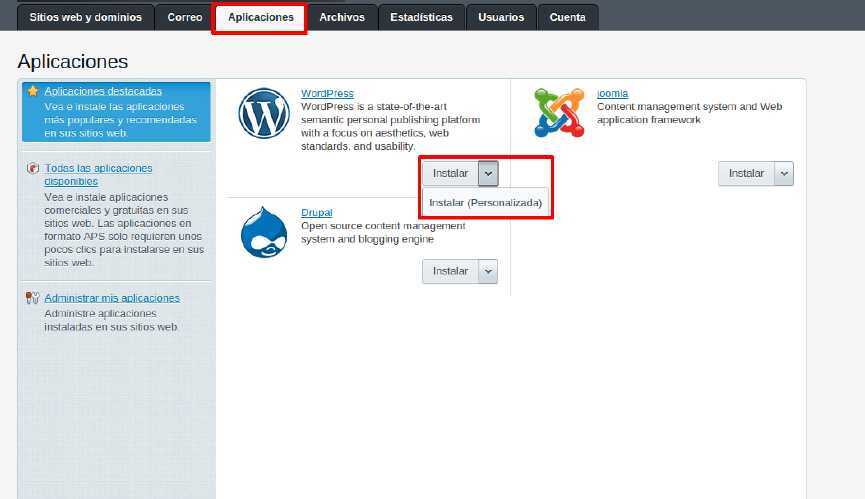Click the star icon beside Aplicaciones destacadas
Image resolution: width=865 pixels, height=499 pixels.
[33, 91]
